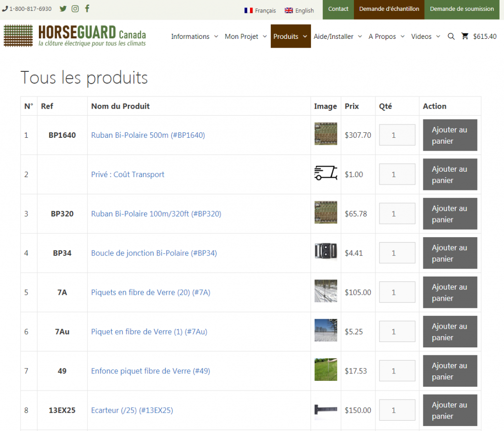Open the Contact page
This screenshot has width=504, height=431.
coord(338,9)
